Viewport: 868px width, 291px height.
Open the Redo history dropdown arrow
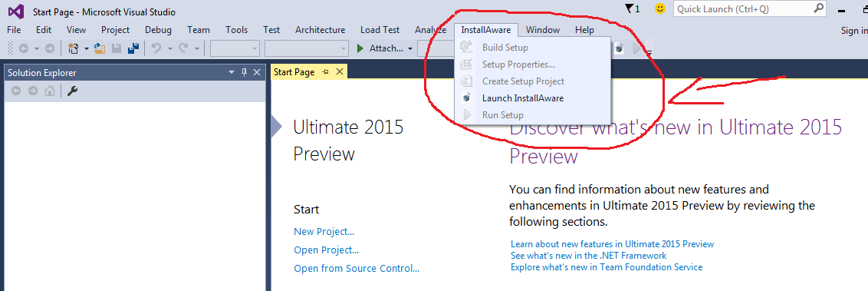pos(196,49)
